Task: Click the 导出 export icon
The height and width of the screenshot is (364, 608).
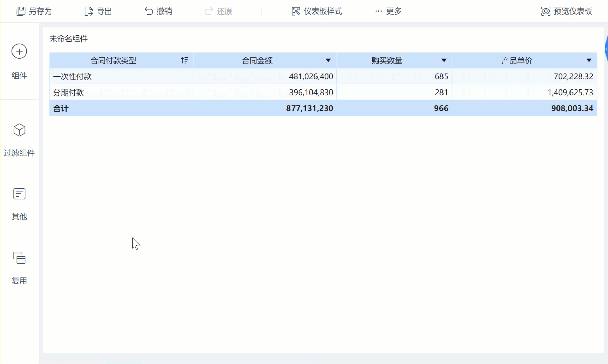Action: pos(88,11)
